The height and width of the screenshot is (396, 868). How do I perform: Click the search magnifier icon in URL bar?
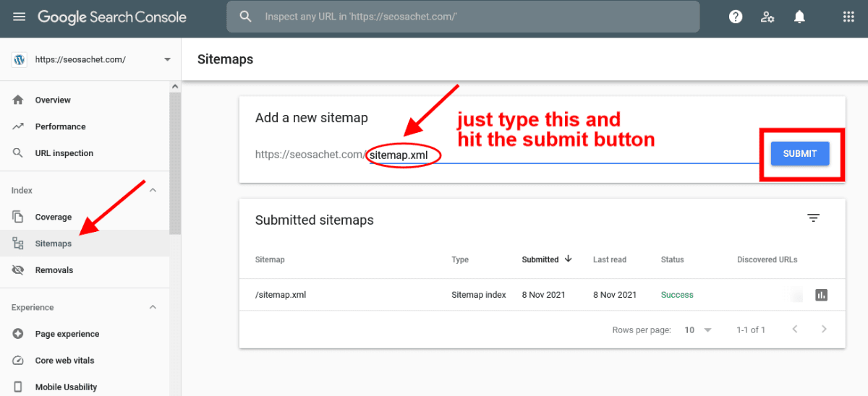246,16
